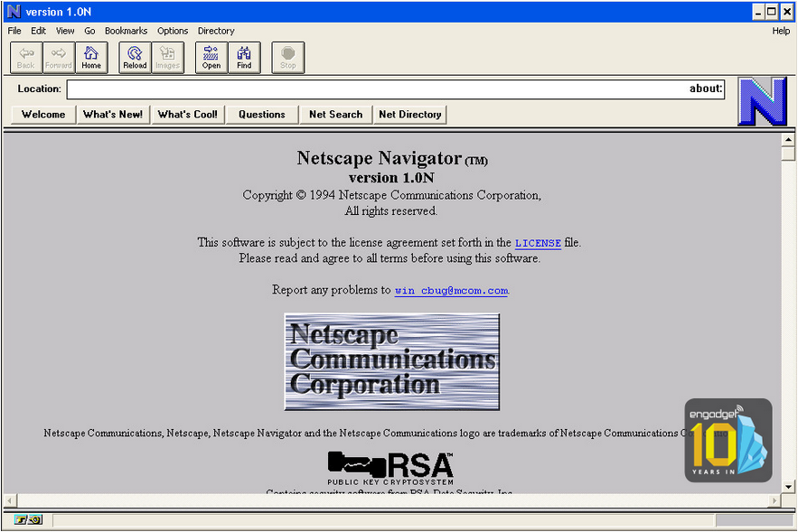Image resolution: width=798 pixels, height=532 pixels.
Task: Click the Find binoculars button
Action: click(x=244, y=58)
